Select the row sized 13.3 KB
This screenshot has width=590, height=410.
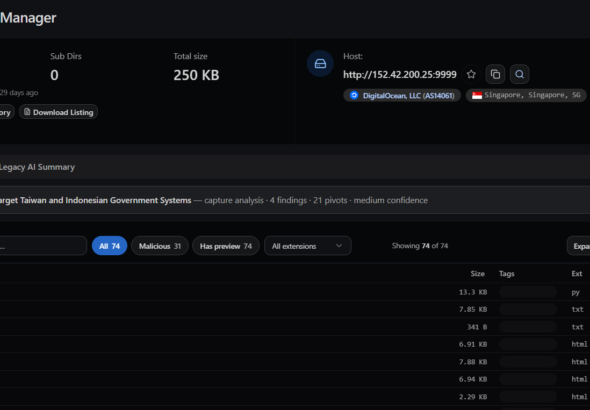click(295, 292)
